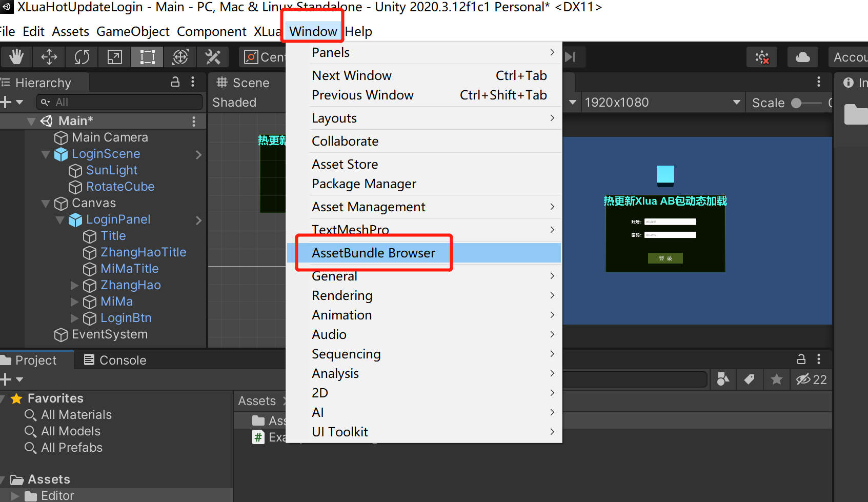Expand the MiMa object
This screenshot has height=502, width=868.
pyautogui.click(x=74, y=302)
